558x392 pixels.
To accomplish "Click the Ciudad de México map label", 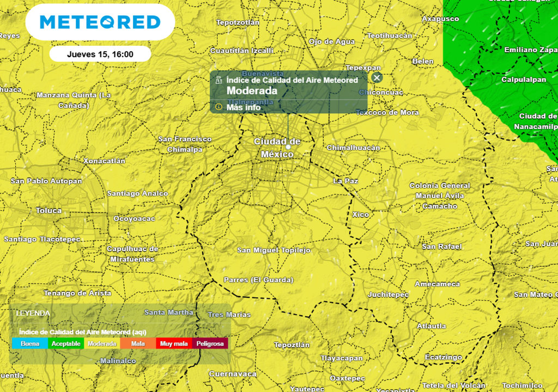I will [277, 148].
